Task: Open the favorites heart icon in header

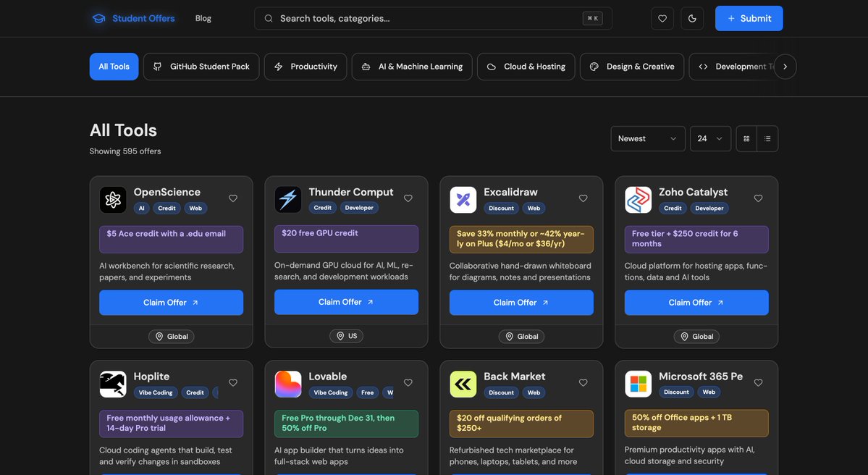Action: click(x=662, y=18)
